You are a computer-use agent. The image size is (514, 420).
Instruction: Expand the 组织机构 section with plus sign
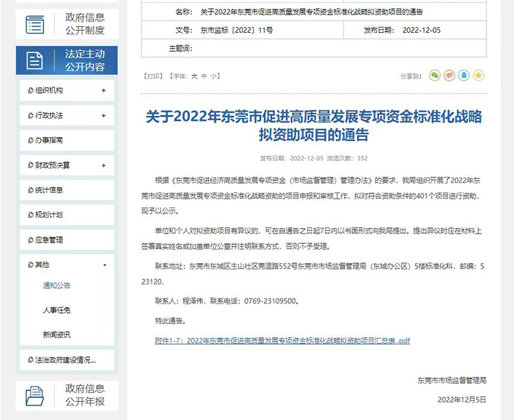click(103, 90)
